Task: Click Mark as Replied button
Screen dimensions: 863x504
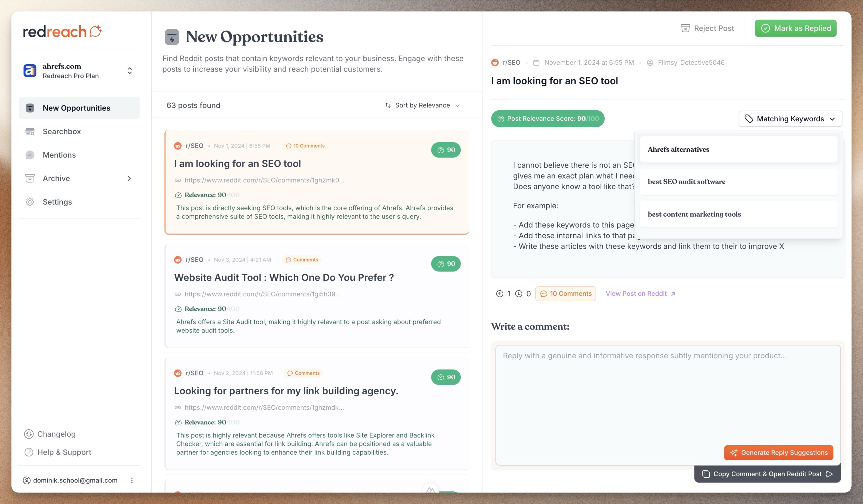Action: [x=795, y=29]
